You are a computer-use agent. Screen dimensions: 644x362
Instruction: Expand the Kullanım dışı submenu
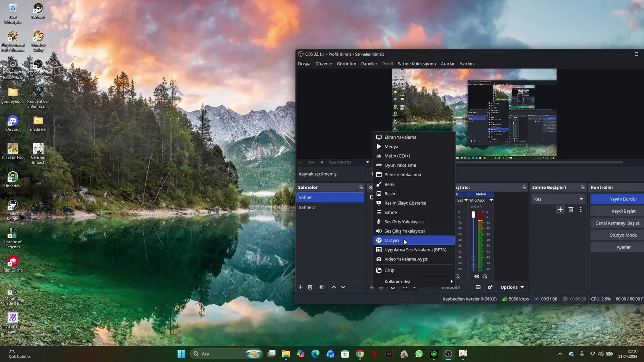tap(414, 281)
